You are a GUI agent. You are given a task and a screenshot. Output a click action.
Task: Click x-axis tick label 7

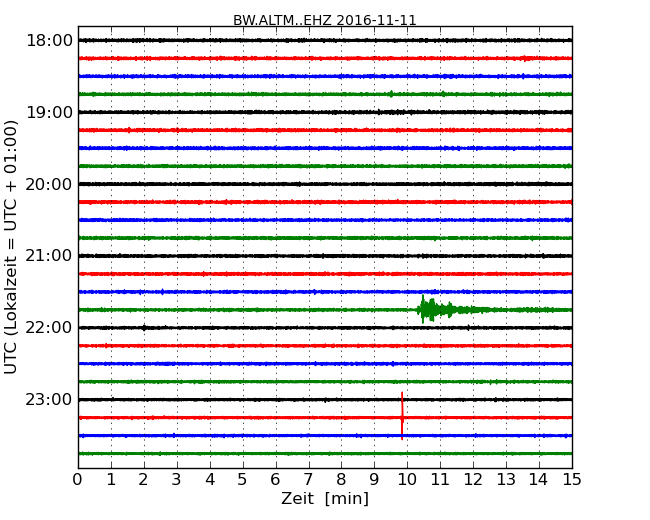pyautogui.click(x=308, y=480)
